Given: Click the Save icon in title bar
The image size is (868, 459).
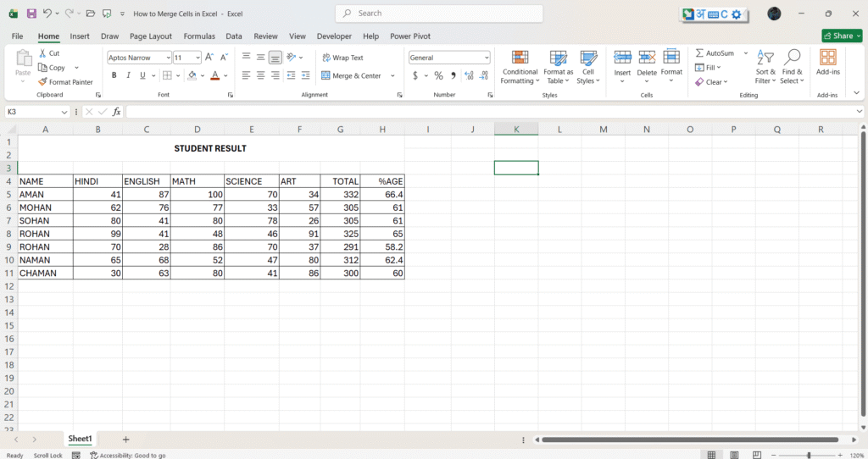Looking at the screenshot, I should pyautogui.click(x=31, y=14).
